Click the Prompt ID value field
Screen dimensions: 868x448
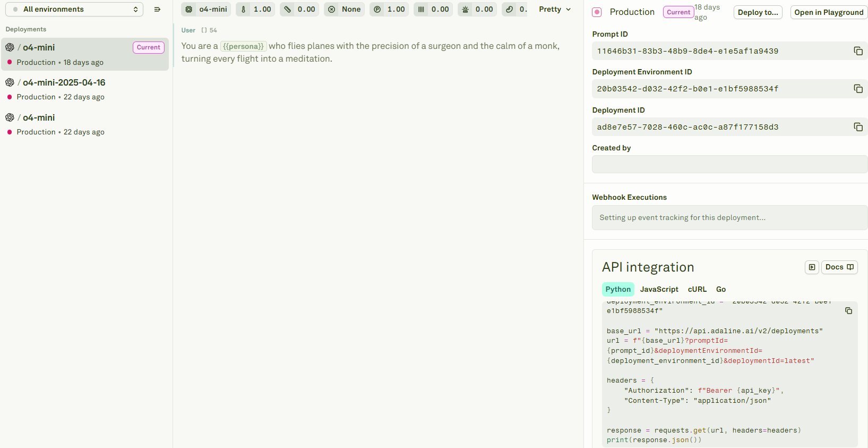point(730,51)
